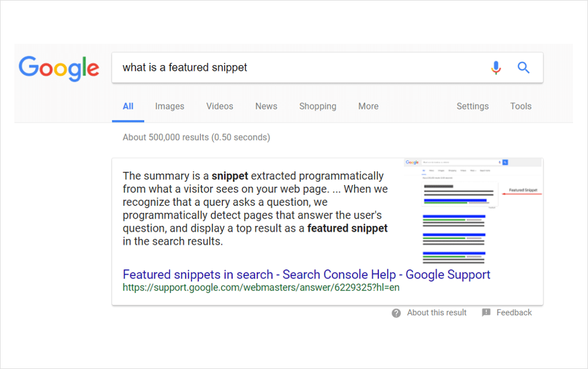Open the News tab
The width and height of the screenshot is (588, 369).
[266, 106]
